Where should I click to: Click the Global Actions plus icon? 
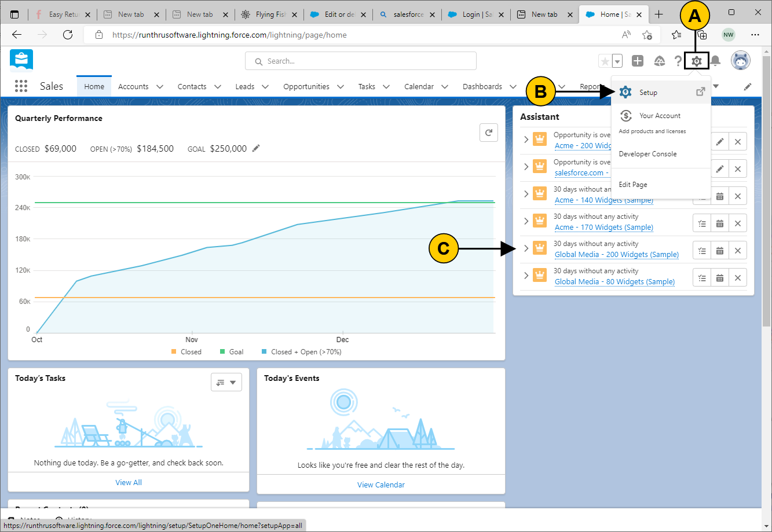pyautogui.click(x=638, y=61)
